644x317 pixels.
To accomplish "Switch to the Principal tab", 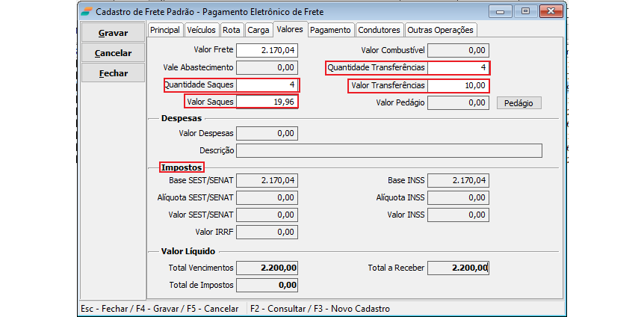I will [x=164, y=30].
